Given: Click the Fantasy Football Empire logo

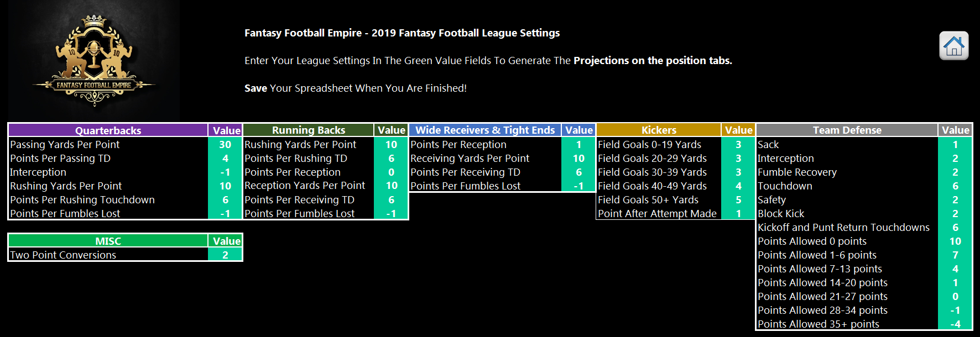Looking at the screenshot, I should (x=93, y=61).
